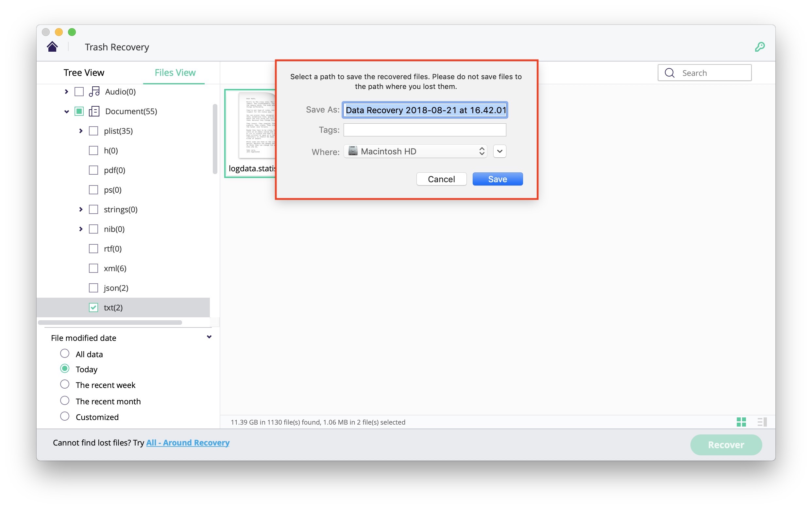Screen dimensions: 812x509
Task: Click the Document category icon
Action: (x=94, y=111)
